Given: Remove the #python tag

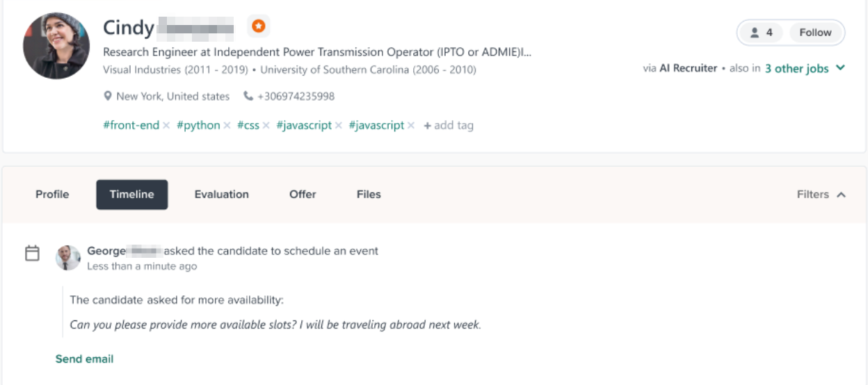Looking at the screenshot, I should pyautogui.click(x=227, y=126).
